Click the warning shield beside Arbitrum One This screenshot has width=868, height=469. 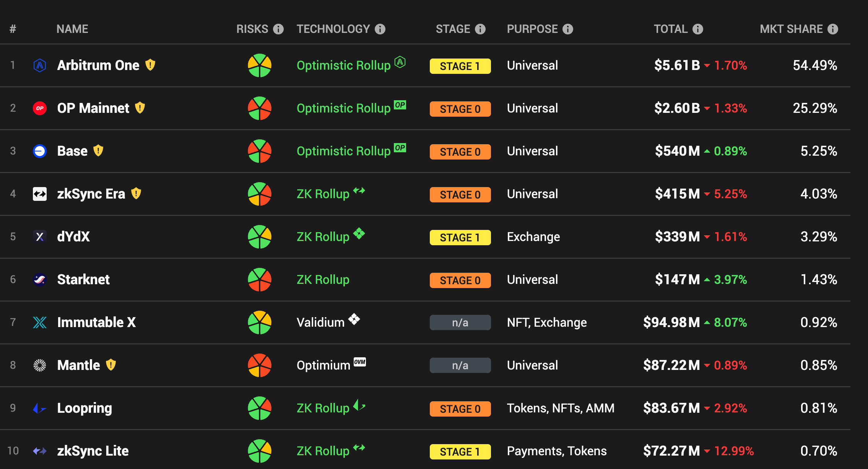(150, 65)
